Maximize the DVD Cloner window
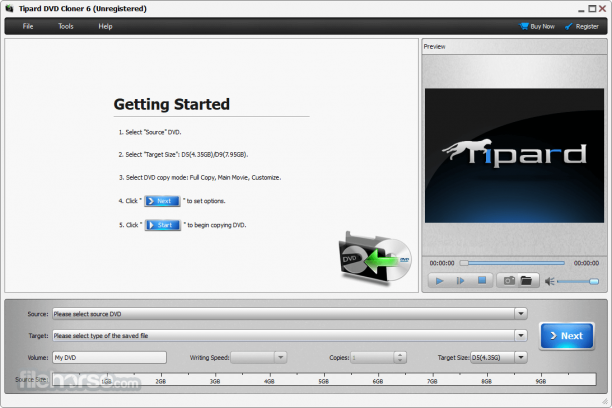The width and height of the screenshot is (612, 408). (x=592, y=9)
